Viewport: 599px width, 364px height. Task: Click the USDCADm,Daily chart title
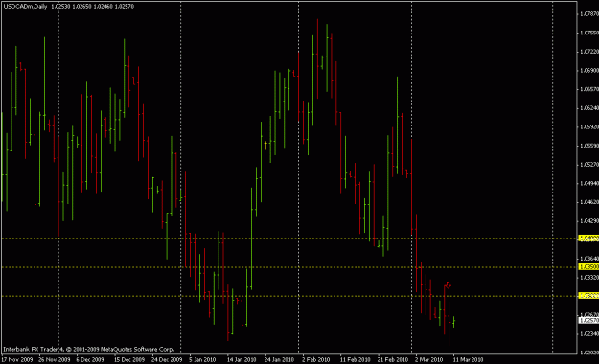coord(25,6)
